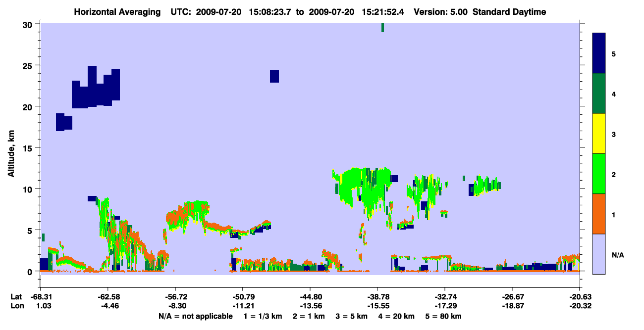Viewport: 644px width, 330px height.
Task: Click longitude value -13.56
Action: pos(310,306)
